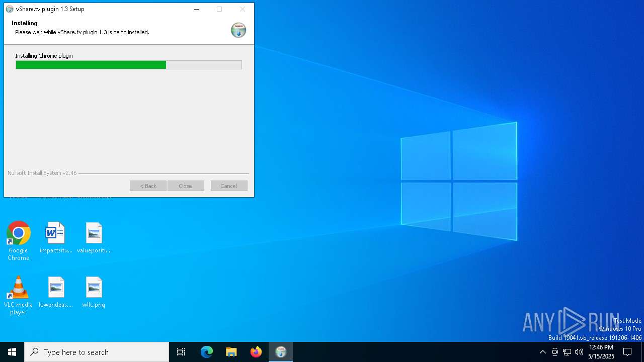Show hidden system tray icons

(x=542, y=352)
